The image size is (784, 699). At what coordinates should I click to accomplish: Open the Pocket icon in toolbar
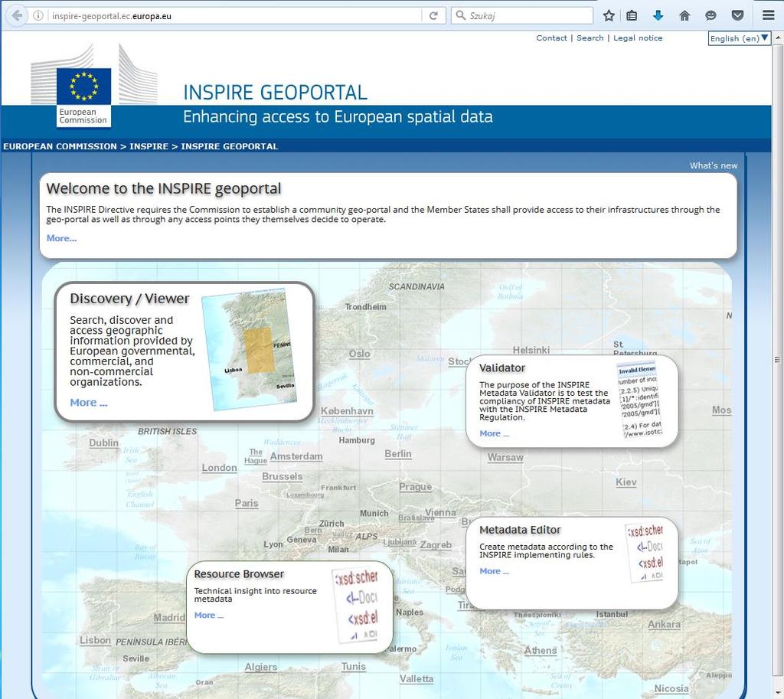pyautogui.click(x=737, y=15)
